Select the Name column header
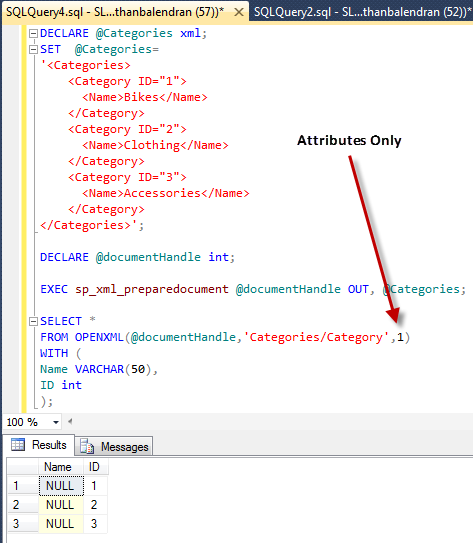This screenshot has height=543, width=473. tap(61, 467)
